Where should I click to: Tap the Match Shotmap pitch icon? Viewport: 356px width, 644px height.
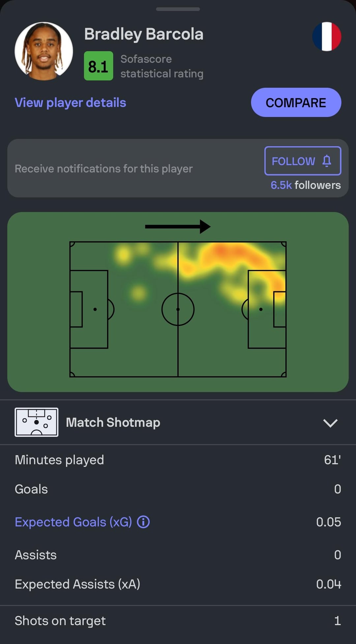pyautogui.click(x=37, y=422)
